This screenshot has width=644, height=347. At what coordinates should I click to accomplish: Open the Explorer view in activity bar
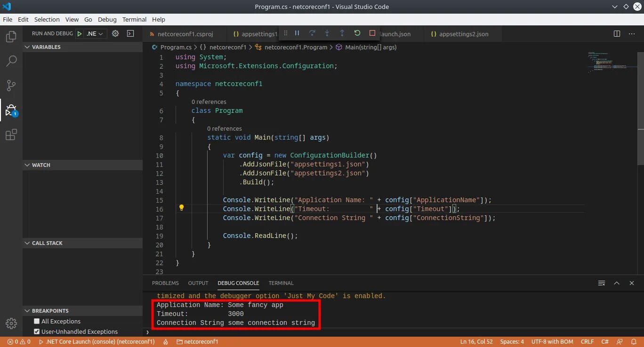(x=11, y=37)
